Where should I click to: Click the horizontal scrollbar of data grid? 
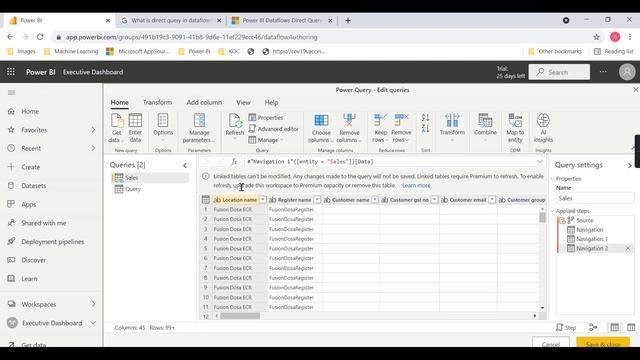coord(240,316)
